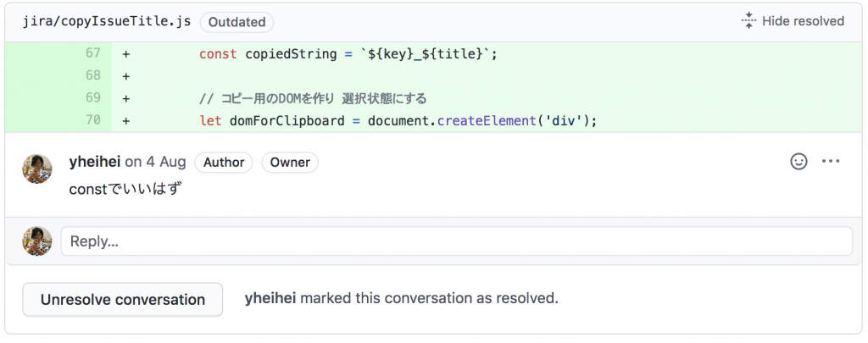Click line number 69 of the diff
Viewport: 868px width, 343px height.
93,97
